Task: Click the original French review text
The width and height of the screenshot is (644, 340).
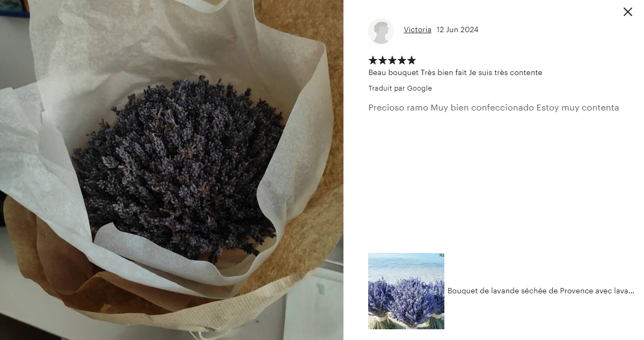Action: (455, 72)
